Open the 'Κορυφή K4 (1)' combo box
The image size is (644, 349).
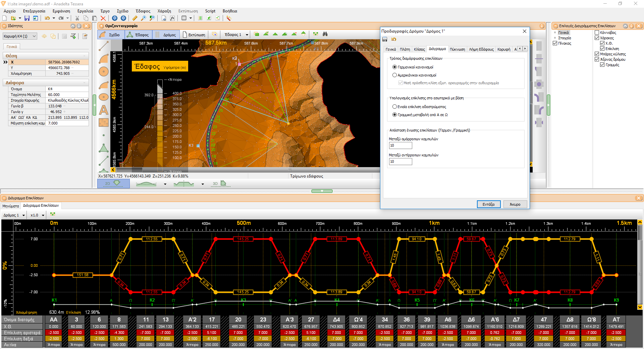[x=19, y=36]
